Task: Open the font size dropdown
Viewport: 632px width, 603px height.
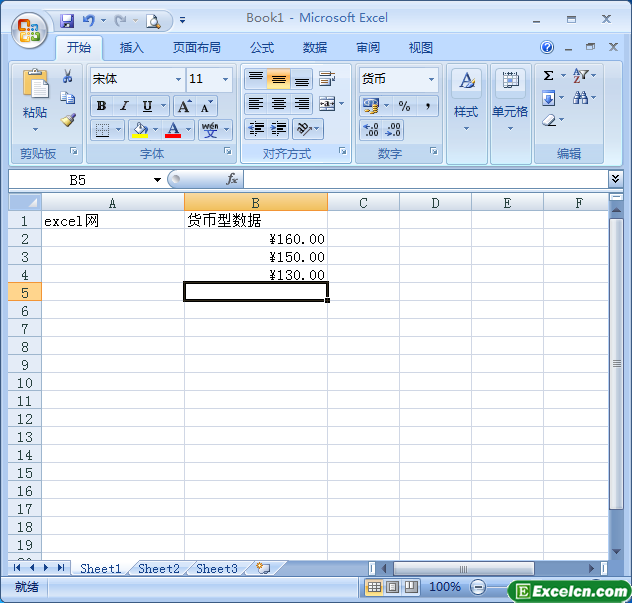Action: pos(225,79)
